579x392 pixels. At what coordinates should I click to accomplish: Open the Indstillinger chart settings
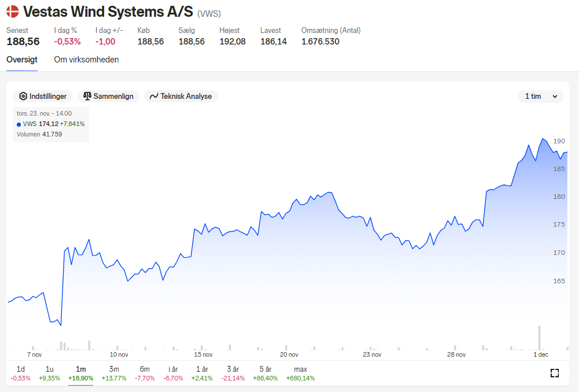click(43, 97)
